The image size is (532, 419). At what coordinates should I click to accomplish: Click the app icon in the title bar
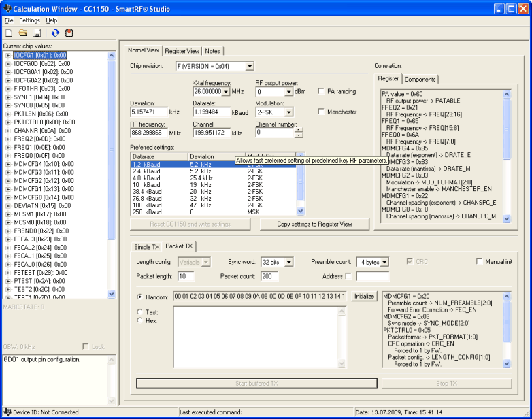[7, 8]
